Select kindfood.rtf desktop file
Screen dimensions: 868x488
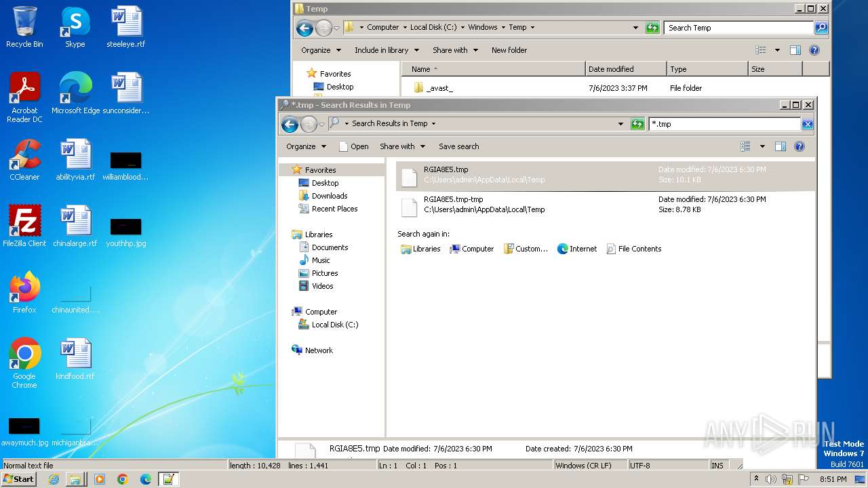pos(75,359)
